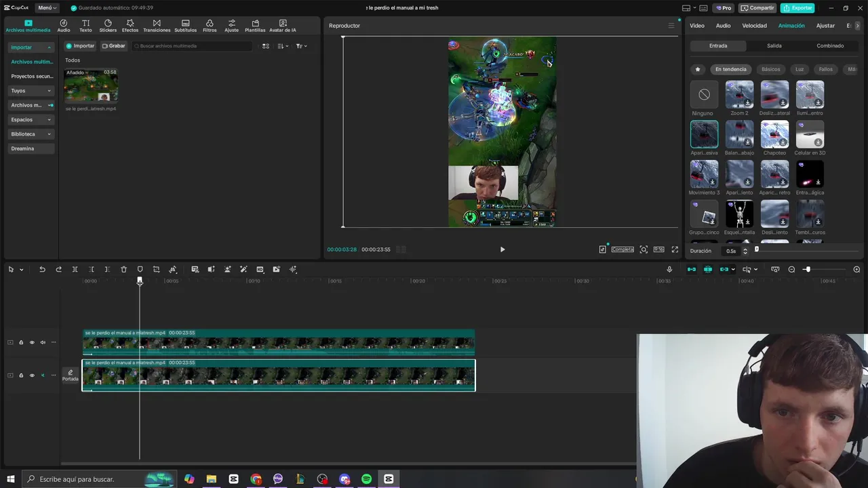
Task: Zoom in the timeline with plus icon
Action: 856,269
